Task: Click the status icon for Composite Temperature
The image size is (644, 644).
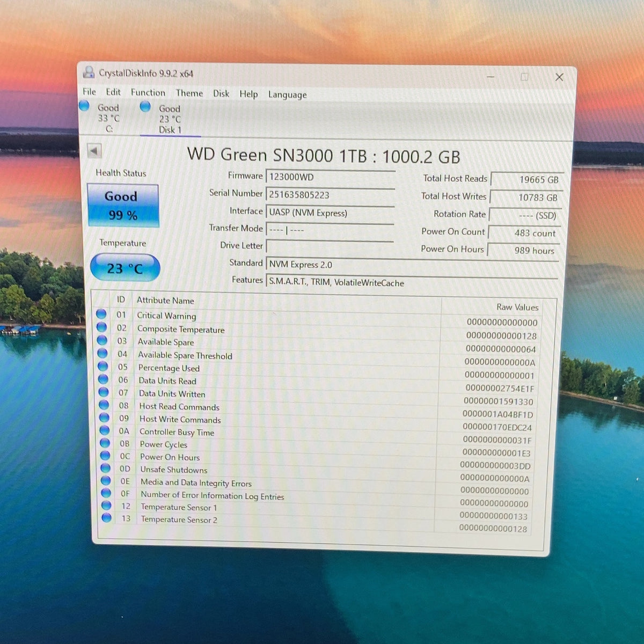Action: pyautogui.click(x=101, y=327)
